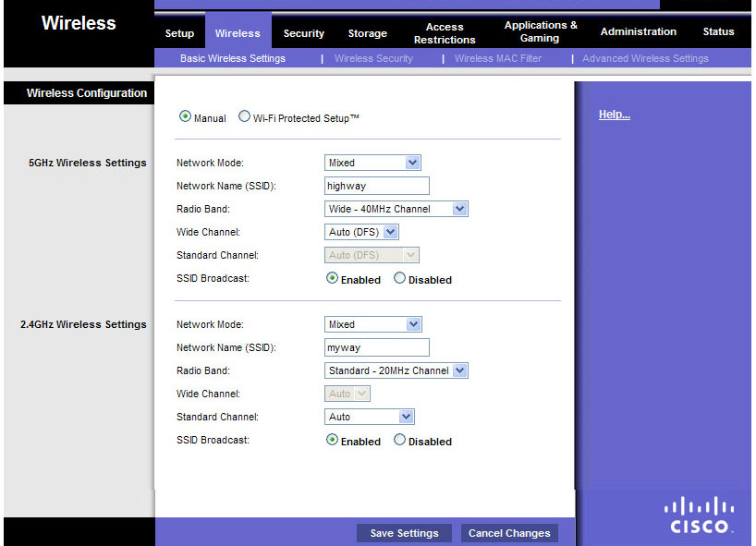Open the 2.4GHz Radio Band dropdown
Image resolution: width=756 pixels, height=546 pixels.
pos(396,370)
